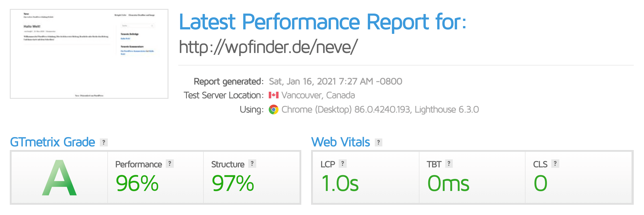The height and width of the screenshot is (215, 644).
Task: Click the large A grade letter
Action: (59, 178)
